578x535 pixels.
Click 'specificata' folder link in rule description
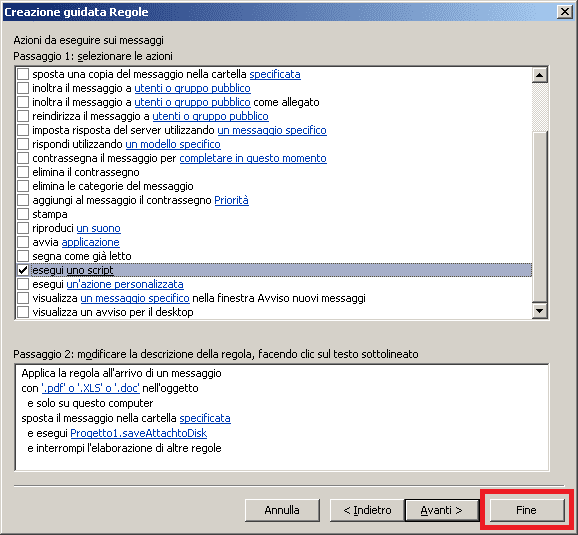pyautogui.click(x=205, y=418)
